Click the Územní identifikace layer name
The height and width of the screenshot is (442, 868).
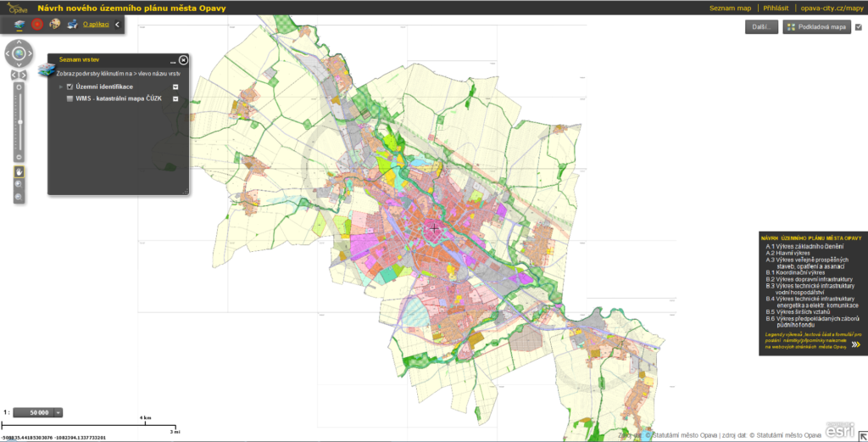point(104,87)
